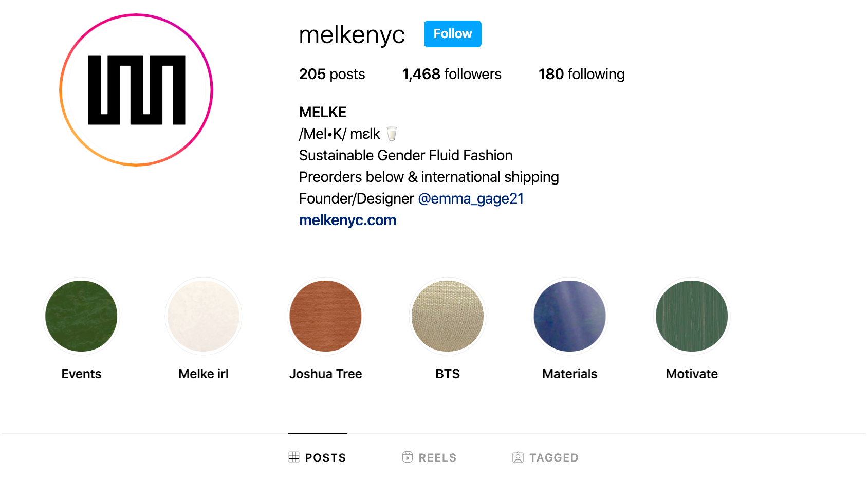Click the Tagged person icon
The width and height of the screenshot is (868, 478).
coord(518,457)
